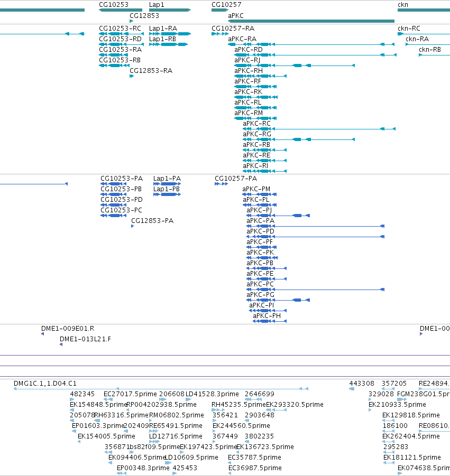Image resolution: width=450 pixels, height=476 pixels.
Task: Click the aPKC-PH protein label
Action: coord(267,316)
